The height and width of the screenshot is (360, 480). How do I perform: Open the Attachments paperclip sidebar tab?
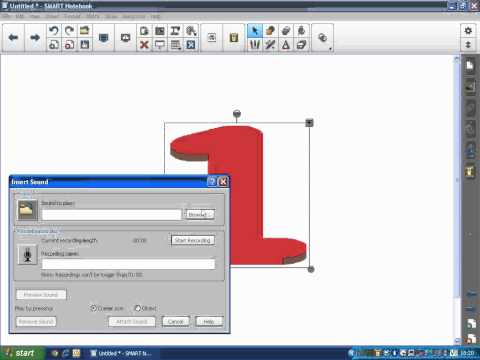470,109
